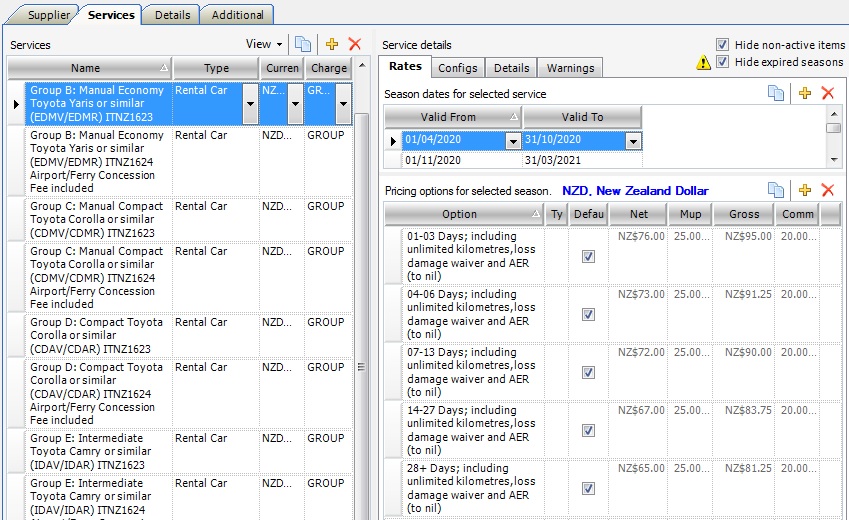849x520 pixels.
Task: Uncheck Default for 01-03 Days option
Action: tap(588, 256)
